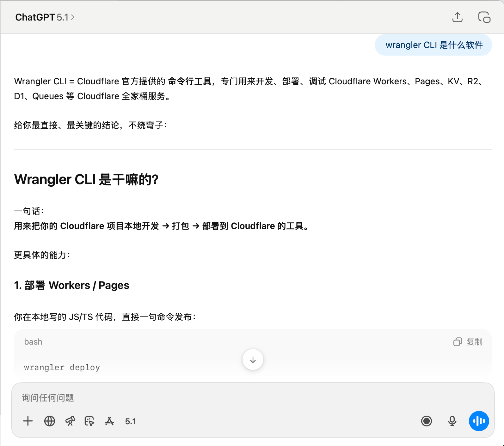Click the text "给你最直接、最关键的结论,不绕弯子:"
The height and width of the screenshot is (446, 504).
point(91,125)
